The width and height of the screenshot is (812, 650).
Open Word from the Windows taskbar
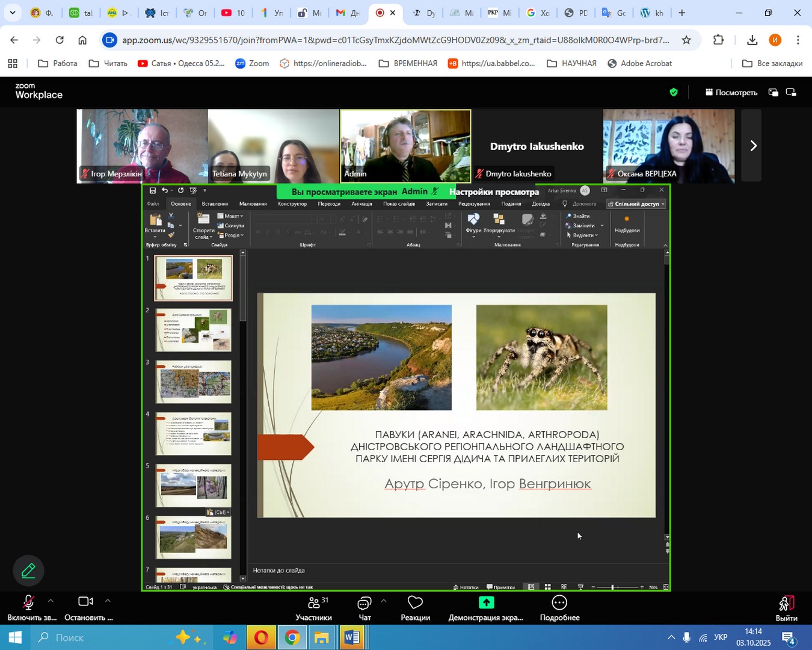coord(352,637)
